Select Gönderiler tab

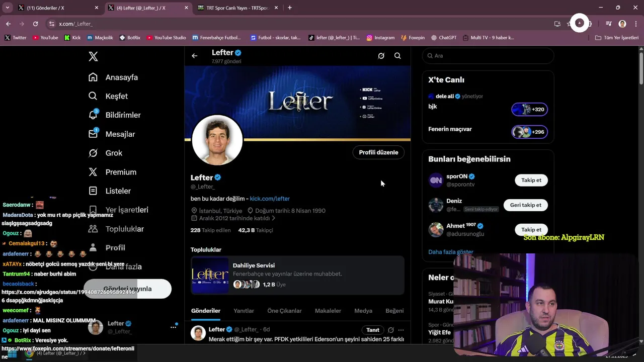pos(206,311)
